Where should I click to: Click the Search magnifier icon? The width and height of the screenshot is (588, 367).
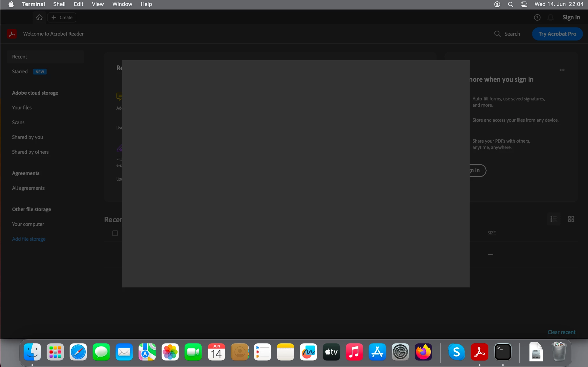497,34
